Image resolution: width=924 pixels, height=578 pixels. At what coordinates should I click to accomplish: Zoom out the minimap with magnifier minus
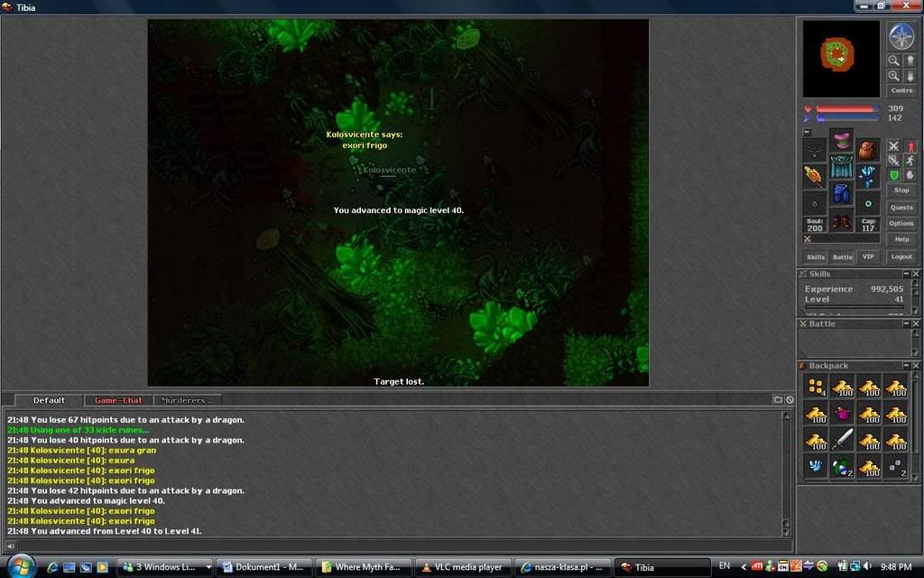[894, 61]
